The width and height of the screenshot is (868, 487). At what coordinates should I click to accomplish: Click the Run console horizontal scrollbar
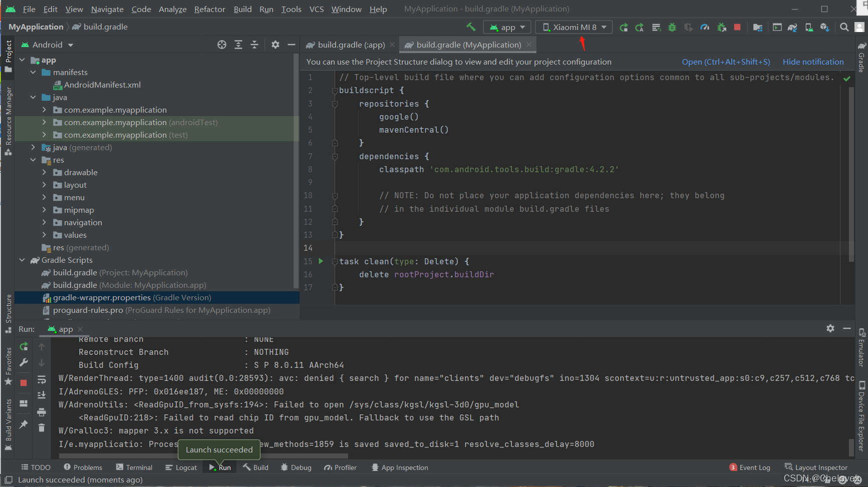pos(203,456)
